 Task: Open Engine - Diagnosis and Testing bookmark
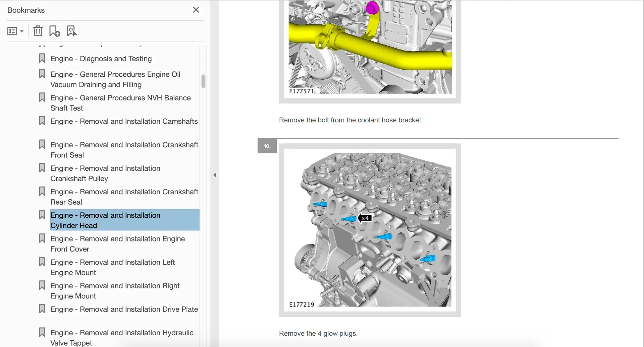(101, 59)
